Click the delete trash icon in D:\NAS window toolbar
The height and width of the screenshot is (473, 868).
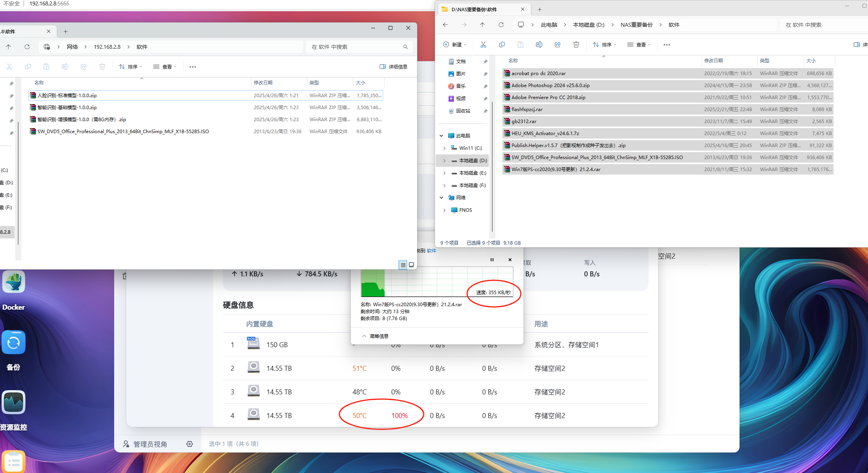pyautogui.click(x=576, y=45)
